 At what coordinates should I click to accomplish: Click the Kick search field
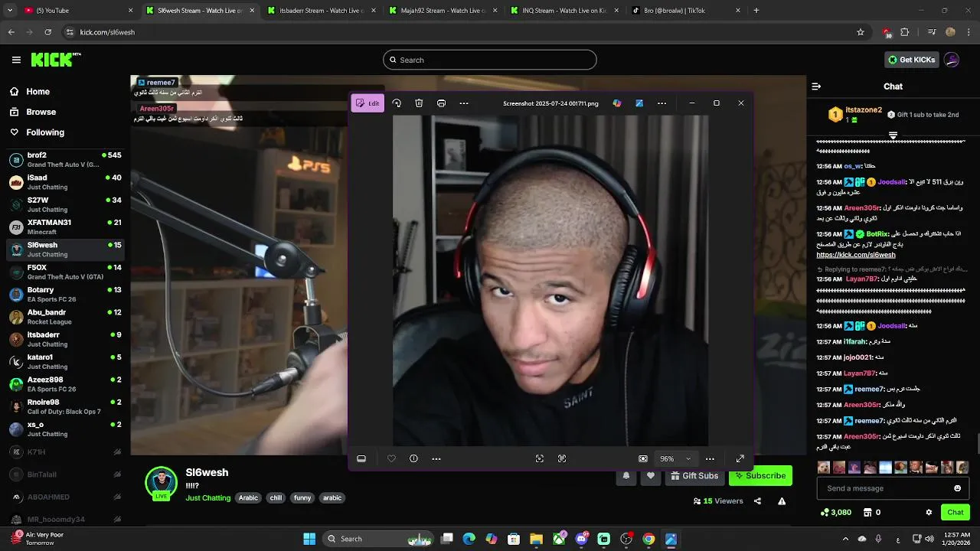click(490, 60)
